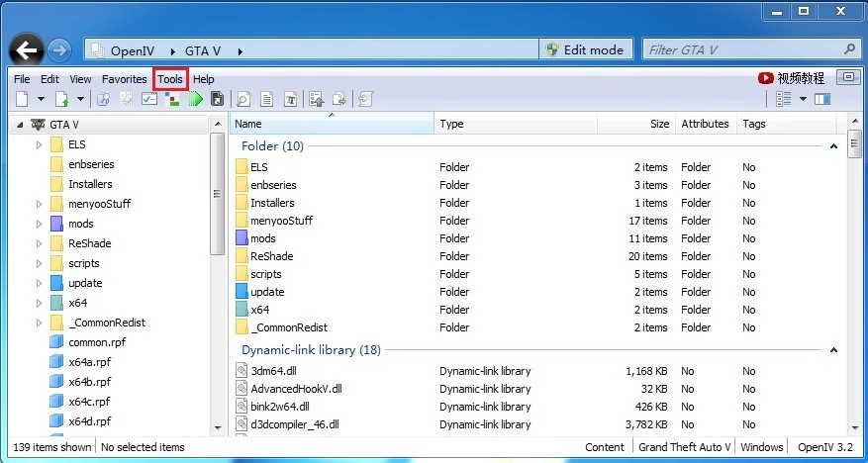Click the green play arrow toolbar icon
This screenshot has height=463, width=868.
click(196, 99)
